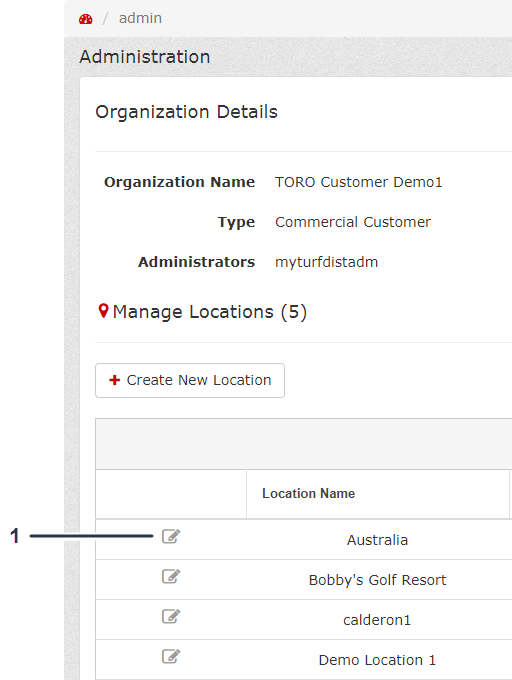
Task: Edit the calderon1 location
Action: pos(171,616)
